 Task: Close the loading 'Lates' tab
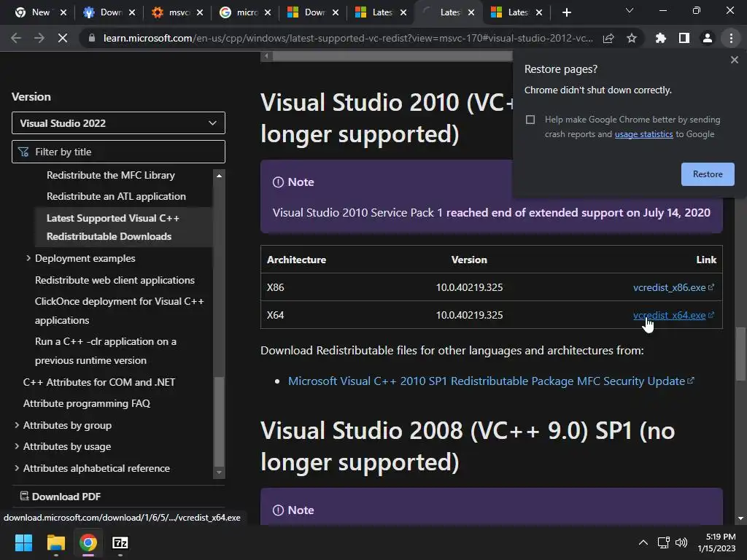[x=471, y=12]
